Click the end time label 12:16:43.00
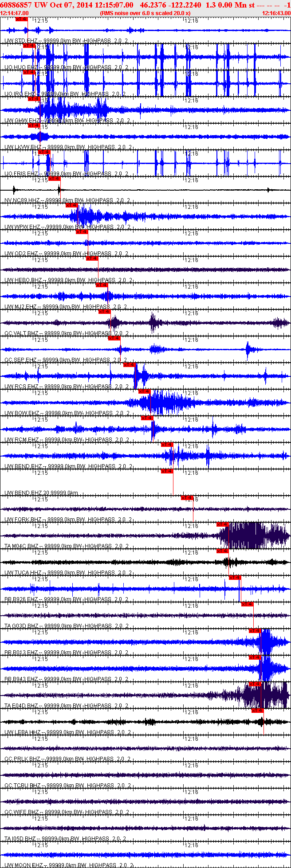 click(x=276, y=13)
